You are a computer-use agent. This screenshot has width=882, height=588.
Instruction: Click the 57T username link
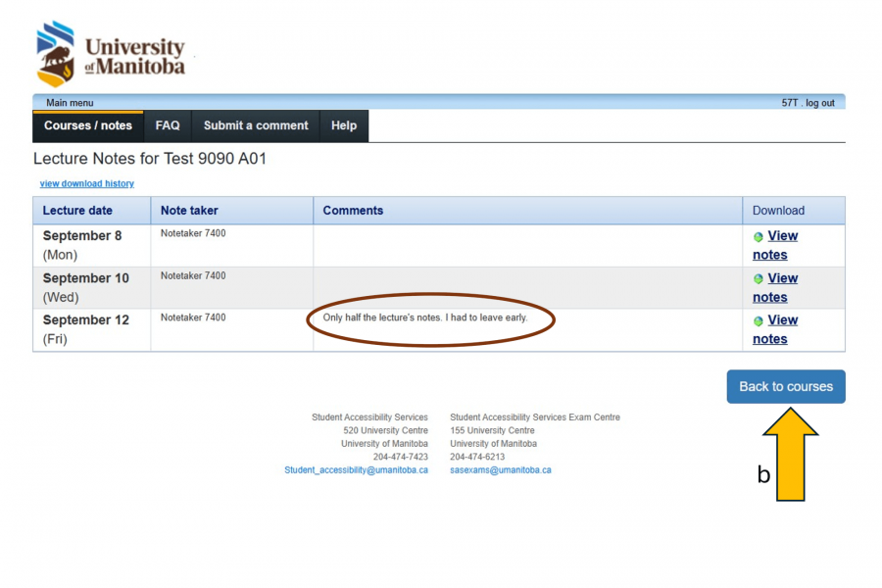coord(789,103)
